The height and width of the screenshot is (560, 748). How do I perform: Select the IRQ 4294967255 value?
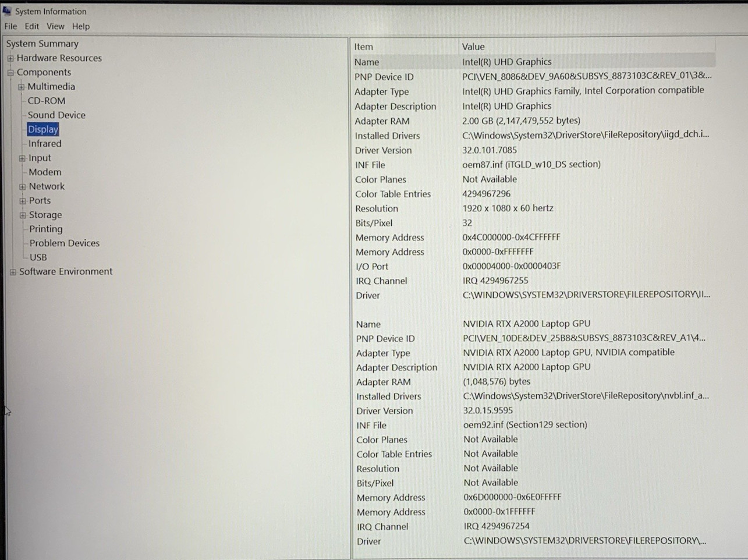[x=495, y=281]
